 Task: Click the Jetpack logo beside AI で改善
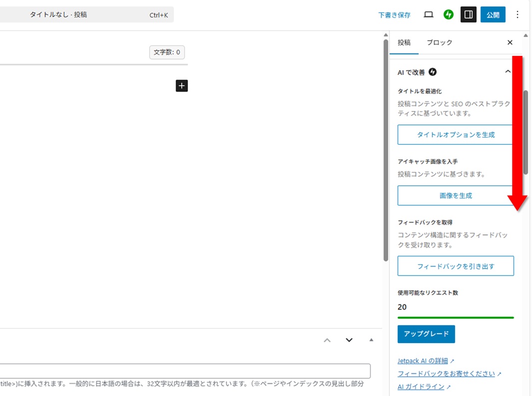[x=433, y=72]
